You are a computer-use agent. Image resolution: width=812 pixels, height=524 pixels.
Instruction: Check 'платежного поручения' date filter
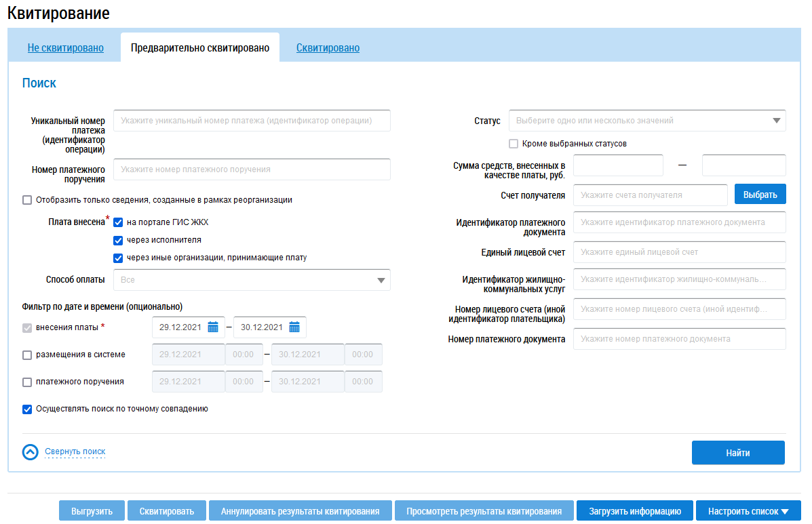[x=27, y=382]
